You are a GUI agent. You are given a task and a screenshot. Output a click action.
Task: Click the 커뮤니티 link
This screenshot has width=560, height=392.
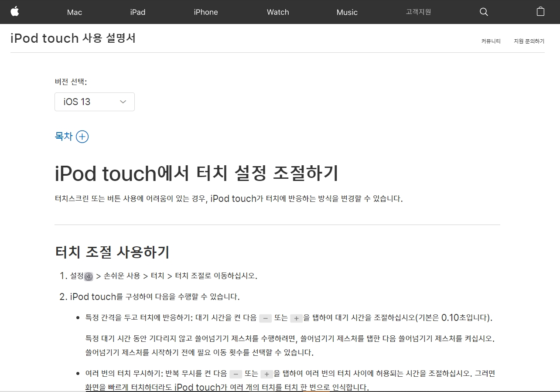tap(491, 41)
